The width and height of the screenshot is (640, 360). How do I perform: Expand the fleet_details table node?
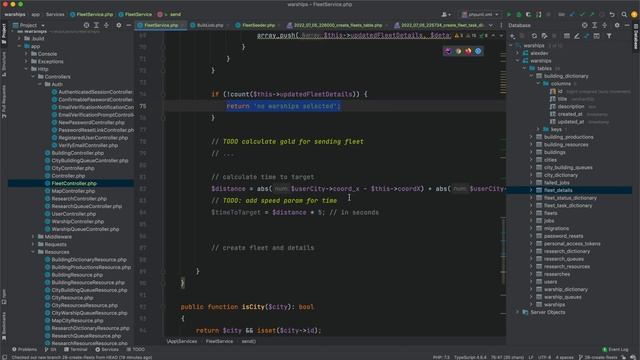tap(531, 190)
